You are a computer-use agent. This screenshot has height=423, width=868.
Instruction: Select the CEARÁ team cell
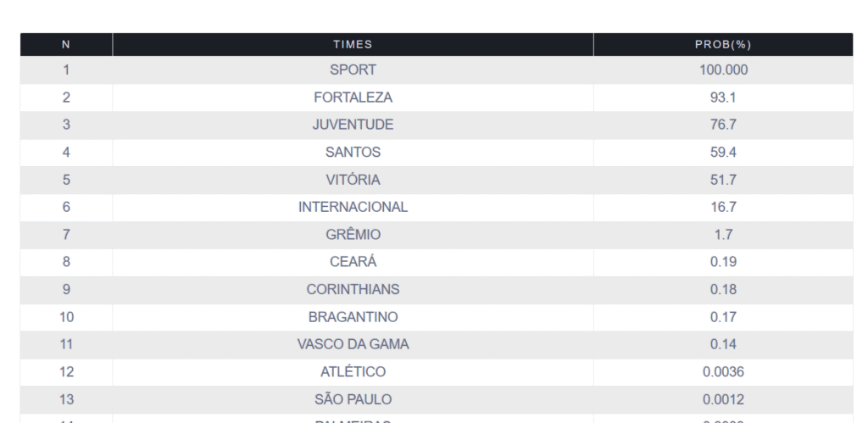[x=353, y=262]
